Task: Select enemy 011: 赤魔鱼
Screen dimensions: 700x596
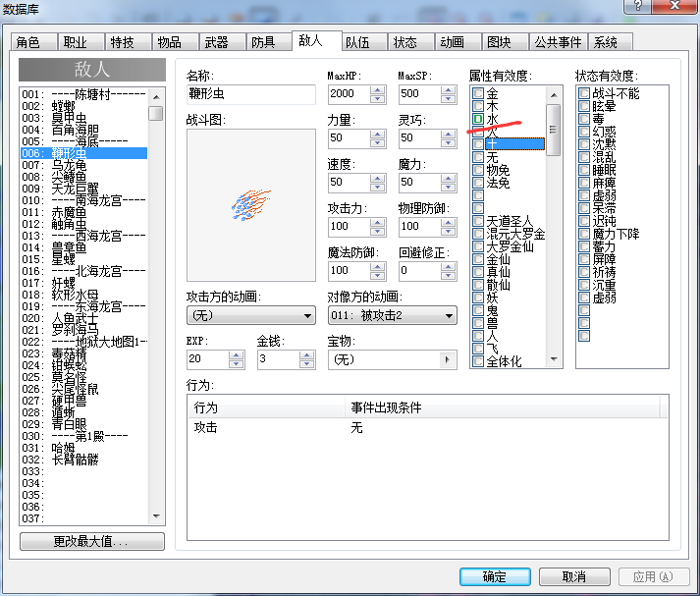Action: click(x=83, y=212)
